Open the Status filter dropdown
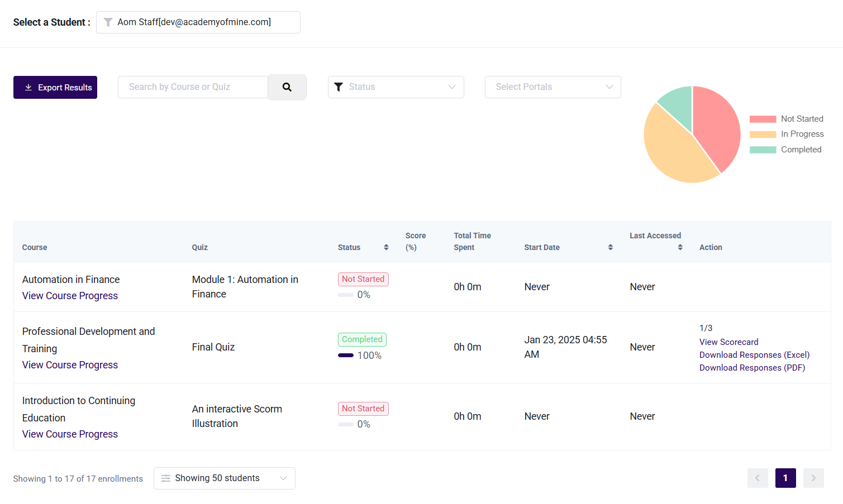843x504 pixels. coord(396,87)
